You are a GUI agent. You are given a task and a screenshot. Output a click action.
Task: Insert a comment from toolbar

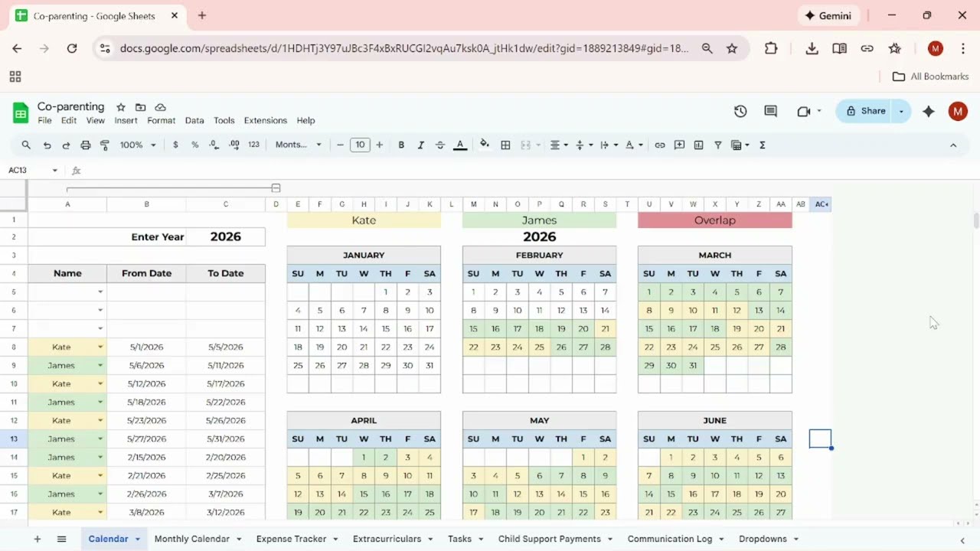(x=679, y=145)
